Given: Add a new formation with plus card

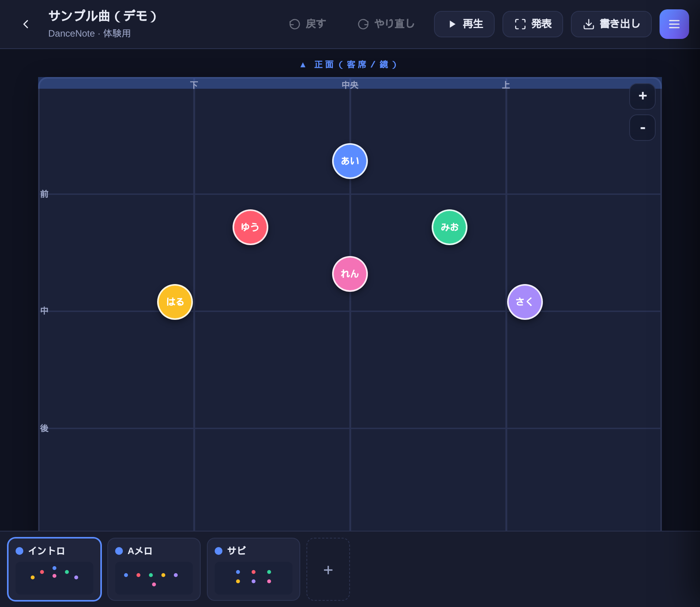Looking at the screenshot, I should pos(328,569).
